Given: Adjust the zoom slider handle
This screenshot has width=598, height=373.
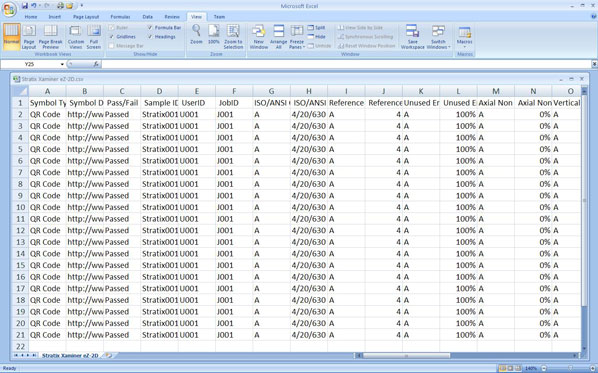Looking at the screenshot, I should point(570,368).
